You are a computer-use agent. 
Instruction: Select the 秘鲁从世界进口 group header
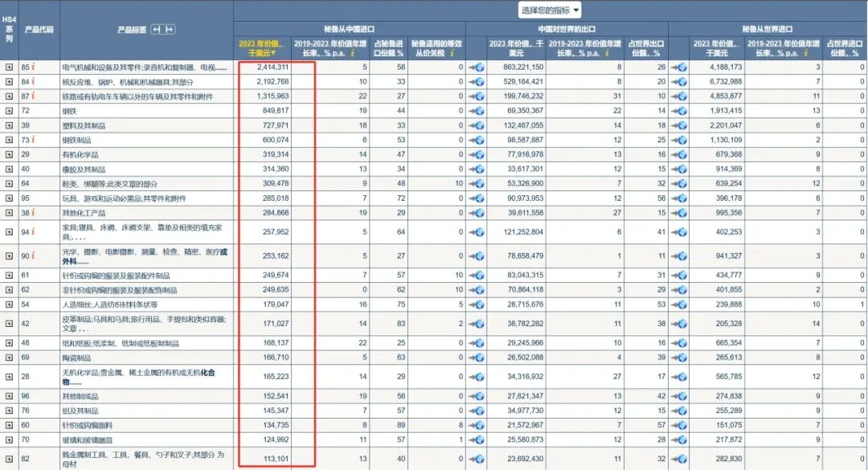click(768, 29)
